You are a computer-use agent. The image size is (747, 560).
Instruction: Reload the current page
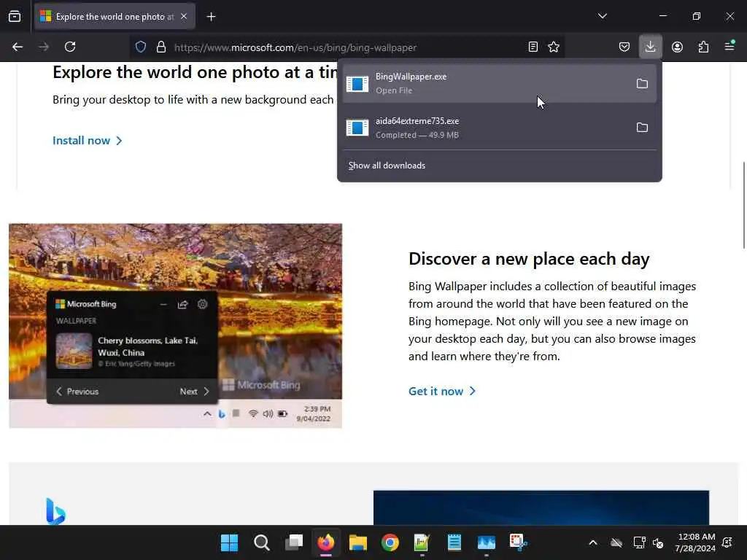pos(70,47)
